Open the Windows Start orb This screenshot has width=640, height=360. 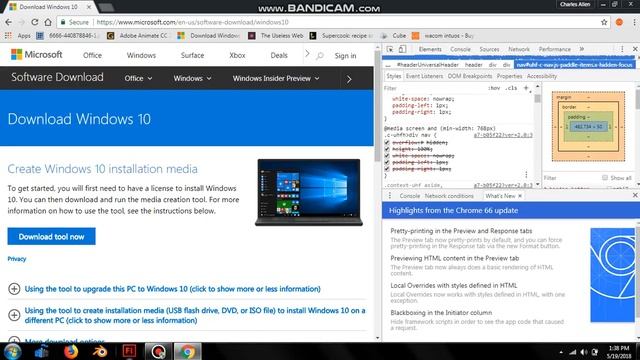click(12, 352)
